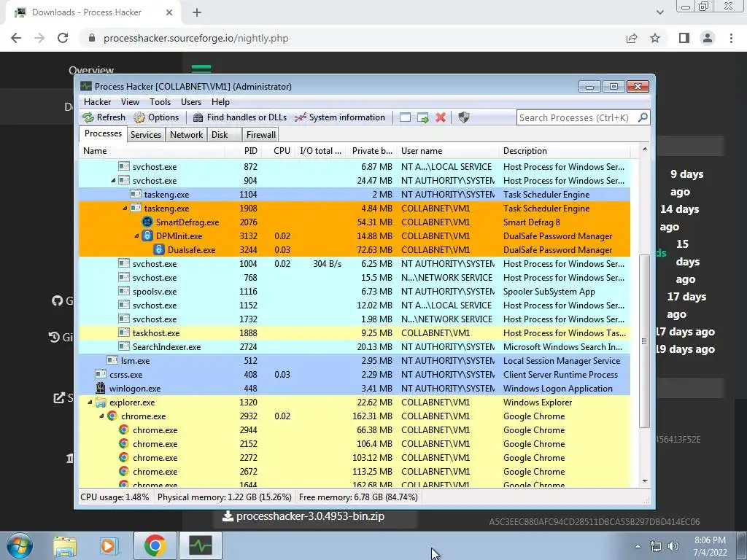Sort by the User name column header
Screen dimensions: 747x560
pos(448,151)
